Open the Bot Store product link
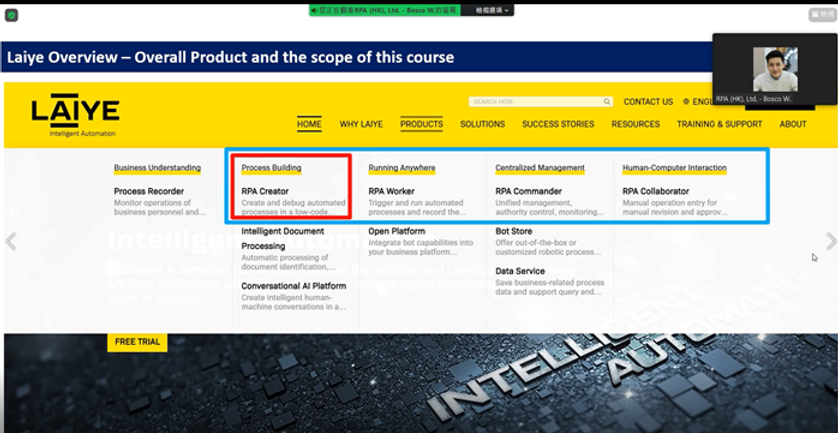 coord(514,231)
